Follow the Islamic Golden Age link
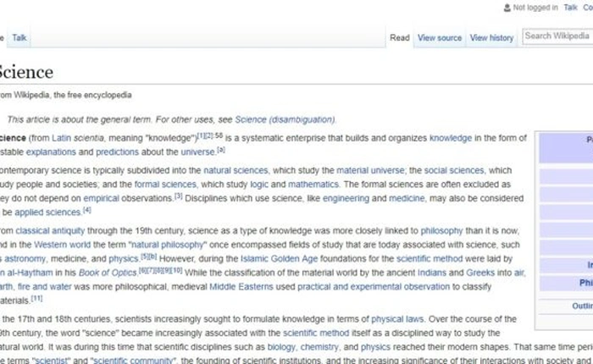 click(x=279, y=259)
